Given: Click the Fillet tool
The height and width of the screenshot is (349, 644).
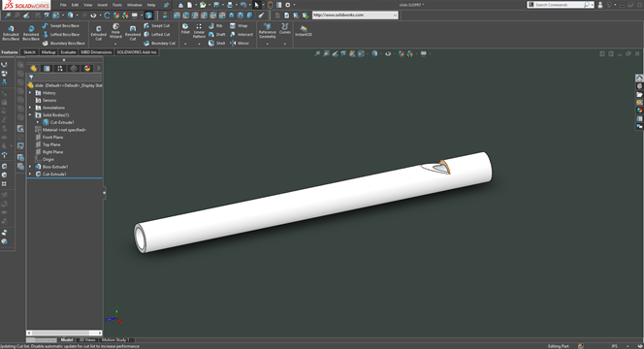Looking at the screenshot, I should point(185,29).
